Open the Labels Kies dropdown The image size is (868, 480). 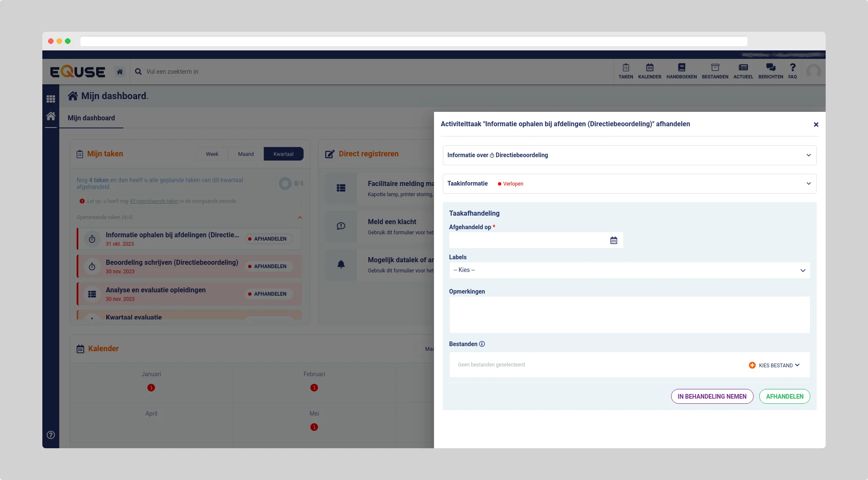tap(629, 270)
